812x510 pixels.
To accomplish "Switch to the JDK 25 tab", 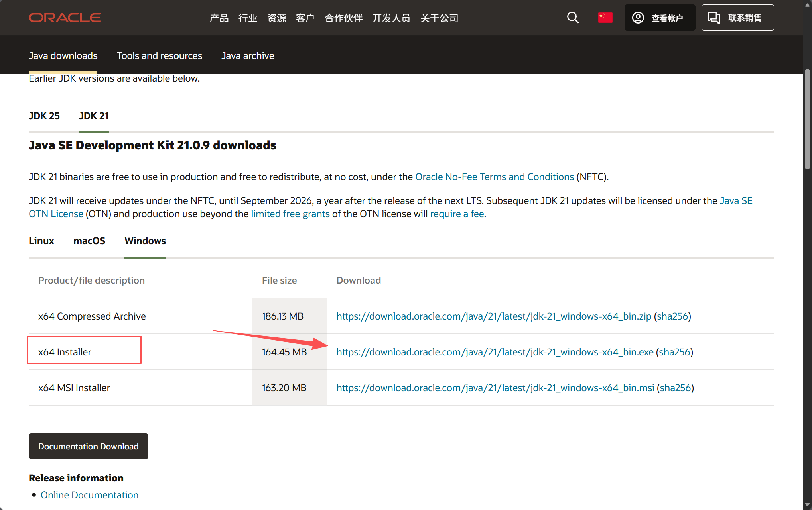I will [44, 116].
